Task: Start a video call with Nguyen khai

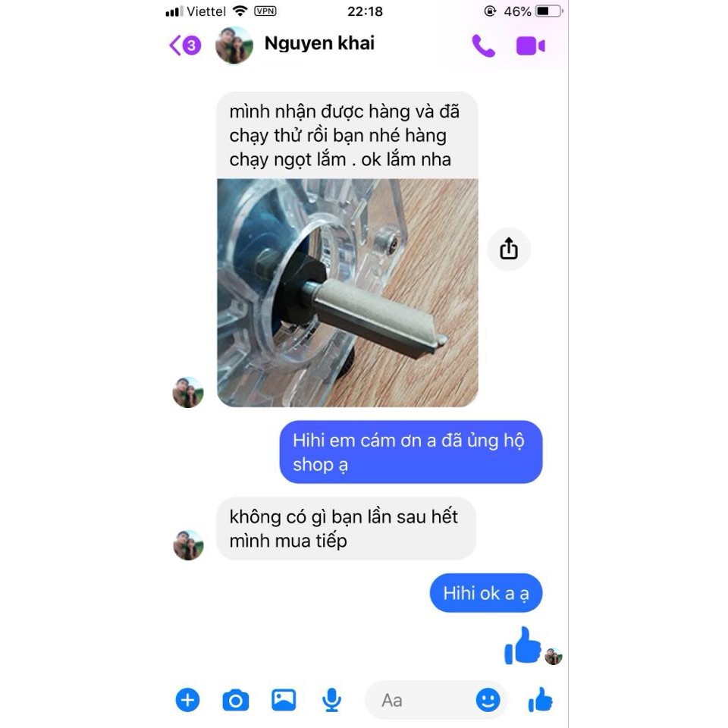Action: (x=531, y=46)
